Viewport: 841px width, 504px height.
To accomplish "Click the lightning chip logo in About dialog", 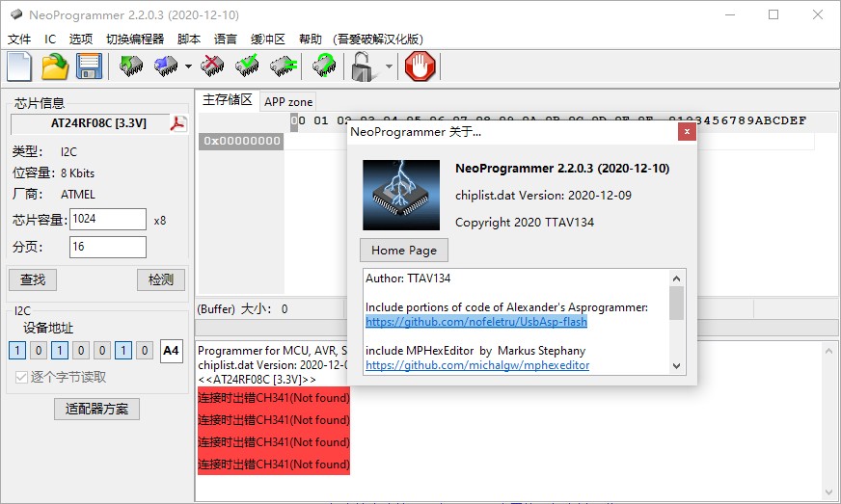I will click(x=401, y=196).
